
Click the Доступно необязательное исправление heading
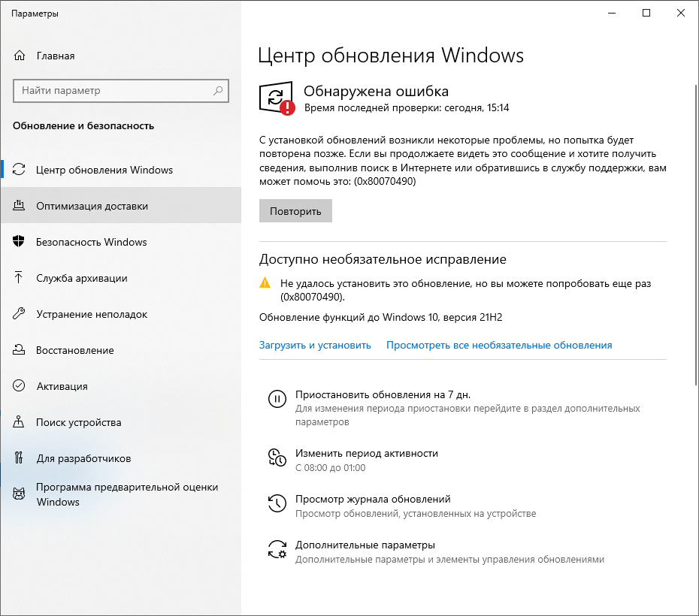pyautogui.click(x=383, y=259)
